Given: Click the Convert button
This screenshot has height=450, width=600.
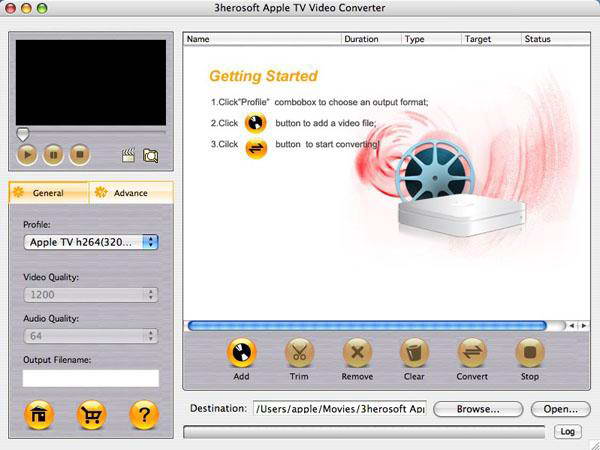Looking at the screenshot, I should tap(472, 353).
